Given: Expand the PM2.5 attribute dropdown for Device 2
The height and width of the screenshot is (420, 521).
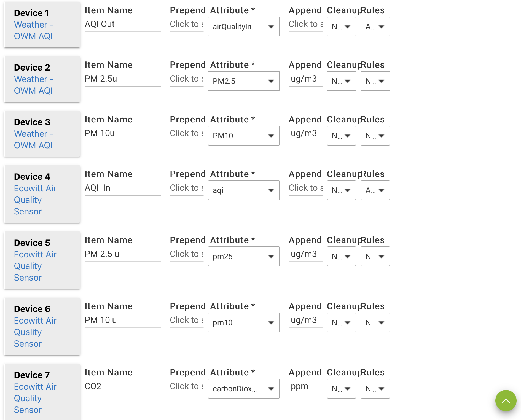Looking at the screenshot, I should [x=243, y=81].
